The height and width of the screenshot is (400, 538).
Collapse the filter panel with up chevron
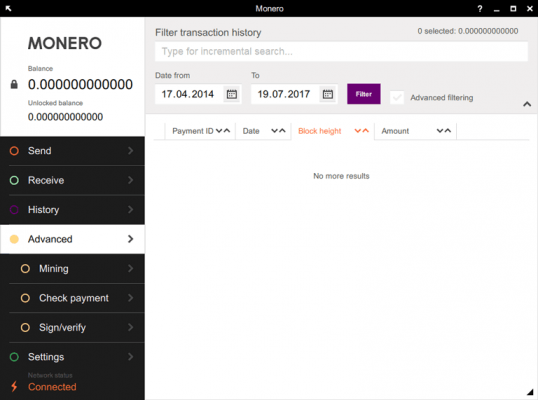[x=527, y=104]
